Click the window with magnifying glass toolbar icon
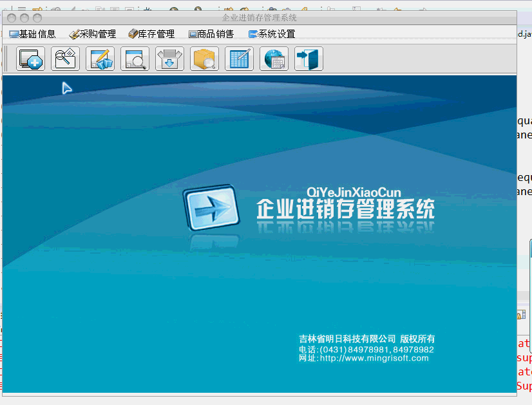Viewport: 532px width, 405px height. pyautogui.click(x=135, y=59)
